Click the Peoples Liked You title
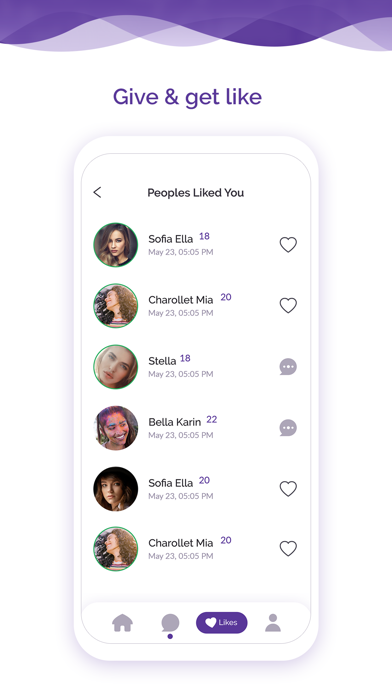The height and width of the screenshot is (696, 392). [195, 193]
